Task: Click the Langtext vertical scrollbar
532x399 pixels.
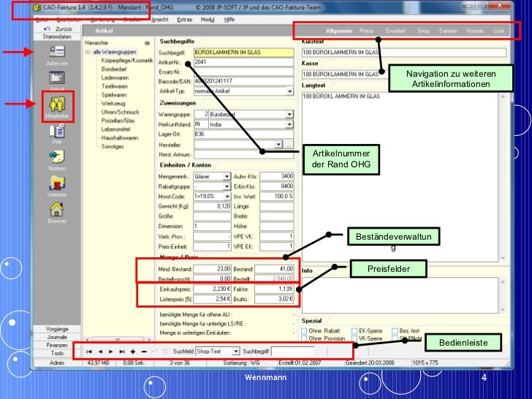Action: click(x=503, y=177)
